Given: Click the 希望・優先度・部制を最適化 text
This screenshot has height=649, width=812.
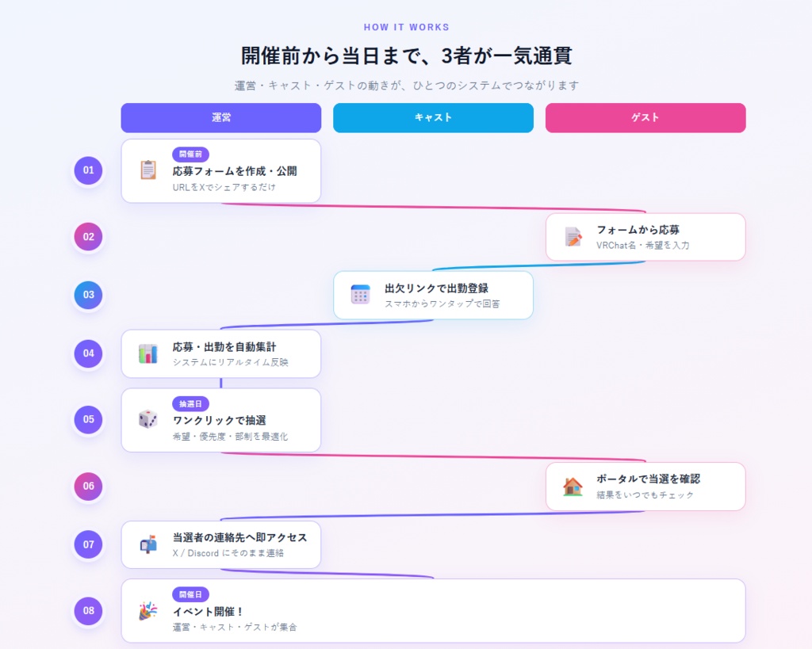Looking at the screenshot, I should pyautogui.click(x=231, y=437).
